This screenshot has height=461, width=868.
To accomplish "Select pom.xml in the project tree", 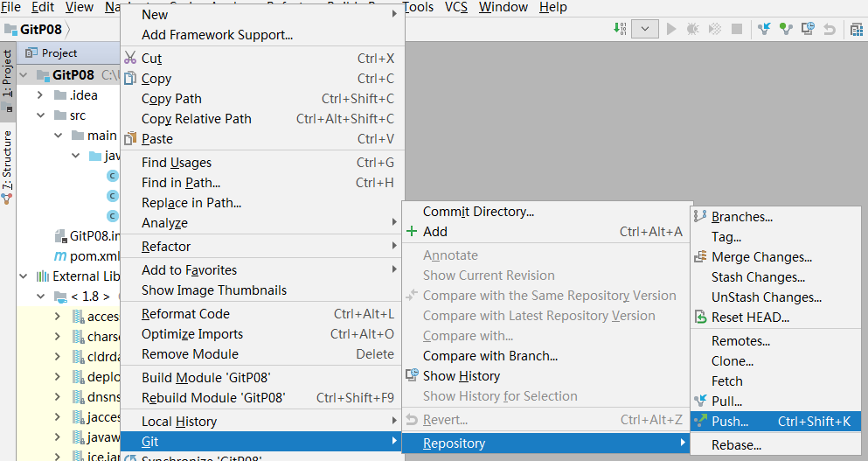I will [x=94, y=256].
